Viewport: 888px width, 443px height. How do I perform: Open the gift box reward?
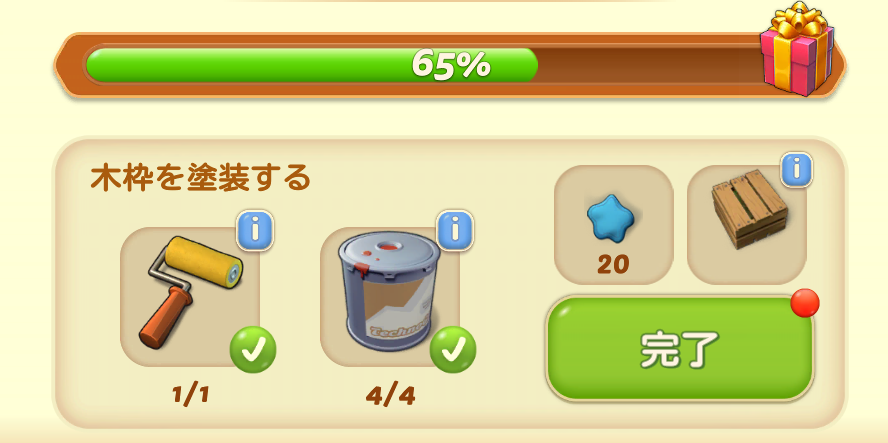tap(797, 49)
